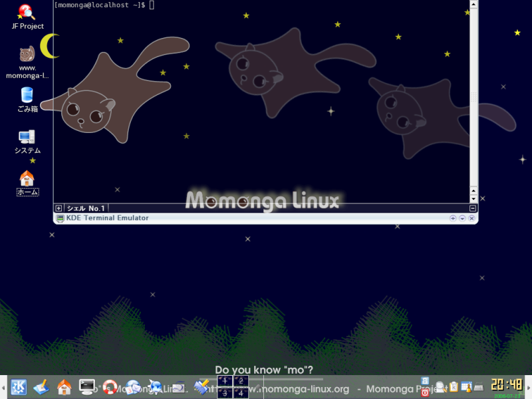Click the brush cleanup icon in panel
Screen dimensions: 532x399
coord(201,387)
